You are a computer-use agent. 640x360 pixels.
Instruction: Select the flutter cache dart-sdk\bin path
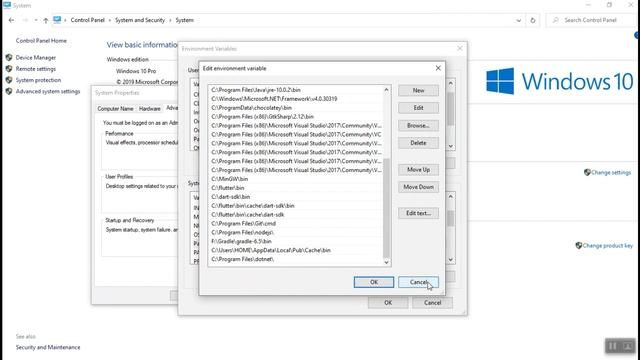click(x=296, y=206)
